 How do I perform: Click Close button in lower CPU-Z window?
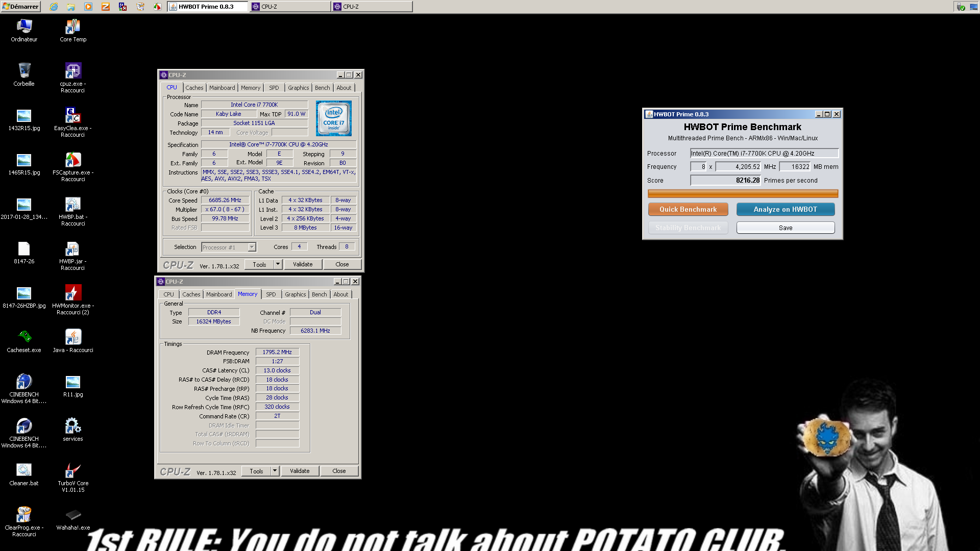coord(339,471)
